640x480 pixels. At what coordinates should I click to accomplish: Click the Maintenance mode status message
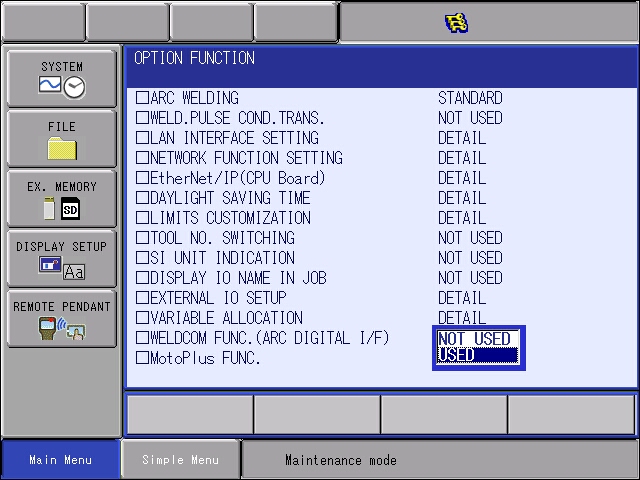341,460
